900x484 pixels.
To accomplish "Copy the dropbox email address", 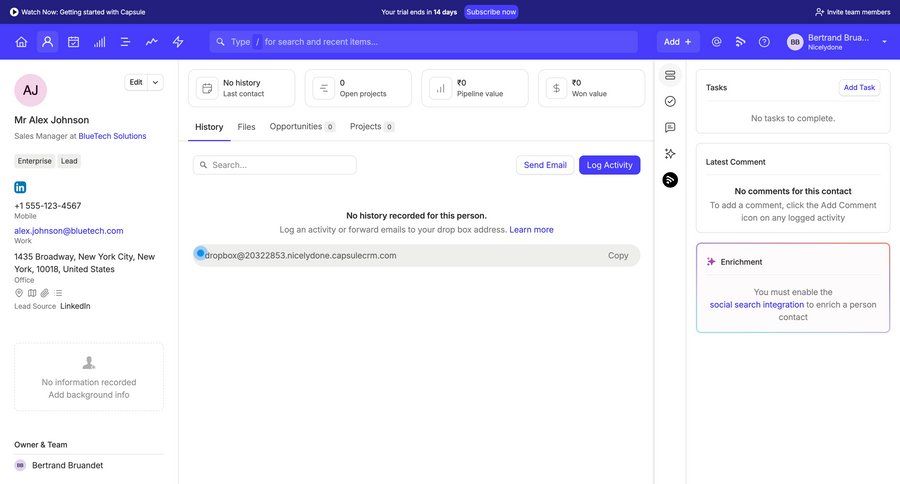I will [618, 256].
